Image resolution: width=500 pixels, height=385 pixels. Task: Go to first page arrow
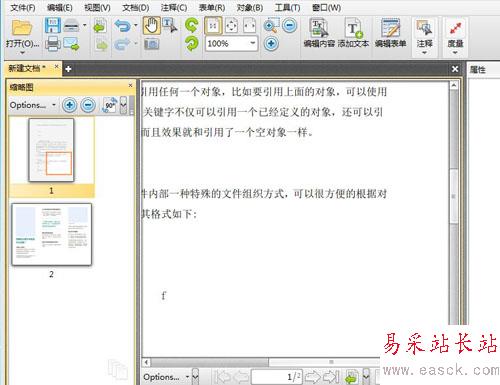tap(223, 377)
